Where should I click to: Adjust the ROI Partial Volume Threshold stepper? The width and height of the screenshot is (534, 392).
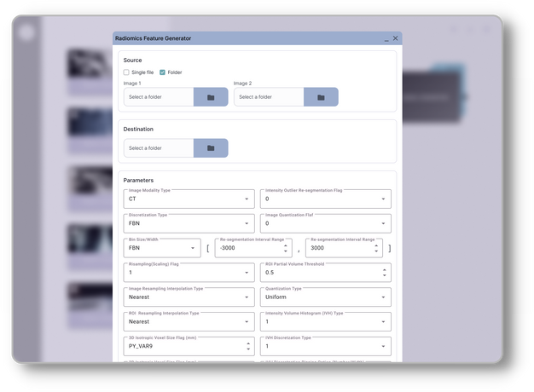tap(384, 273)
